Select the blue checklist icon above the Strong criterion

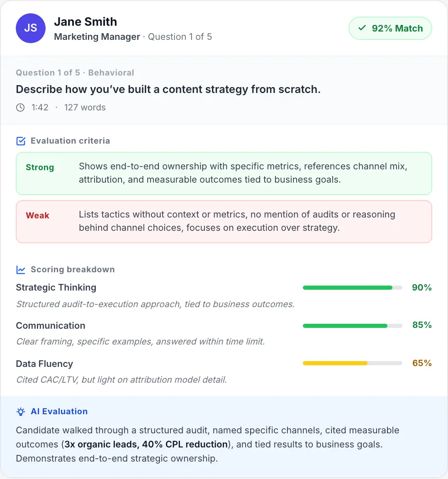(x=21, y=141)
